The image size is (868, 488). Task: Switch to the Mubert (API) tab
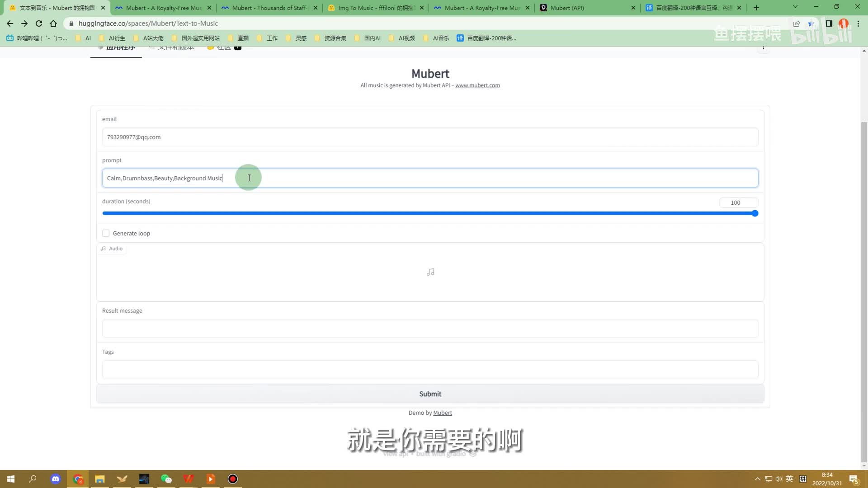[567, 8]
